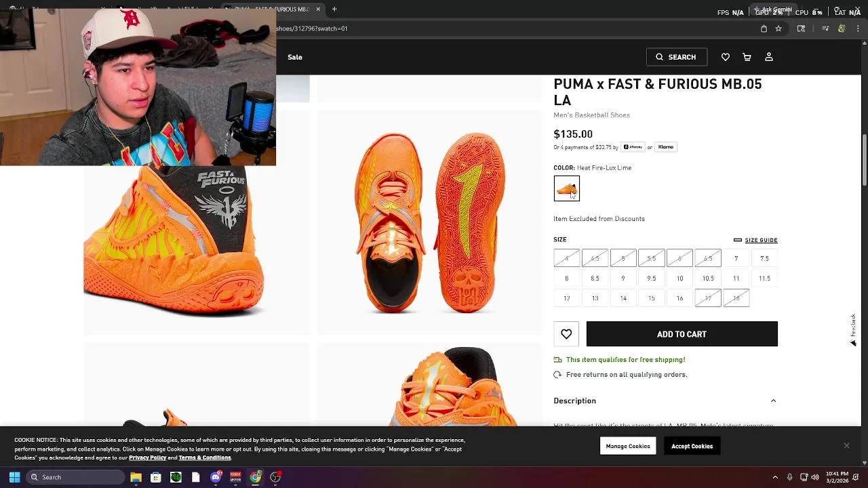Select size 10
The image size is (868, 488).
click(679, 278)
